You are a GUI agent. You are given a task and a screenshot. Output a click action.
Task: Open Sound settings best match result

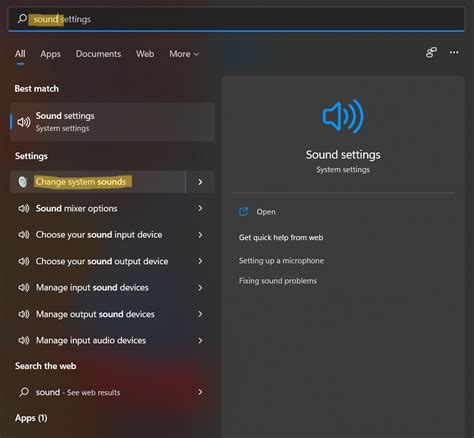point(112,122)
